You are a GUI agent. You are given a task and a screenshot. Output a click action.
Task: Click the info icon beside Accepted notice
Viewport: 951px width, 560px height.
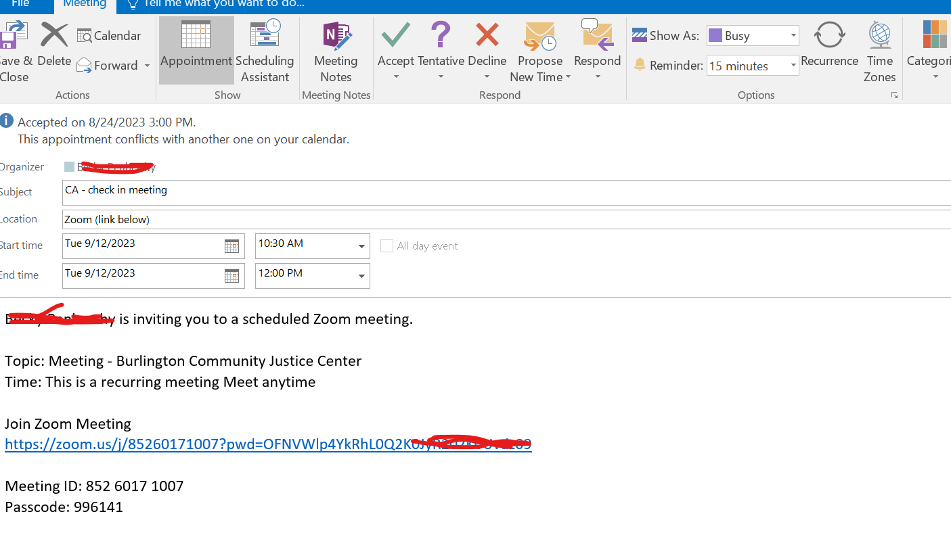coord(7,121)
